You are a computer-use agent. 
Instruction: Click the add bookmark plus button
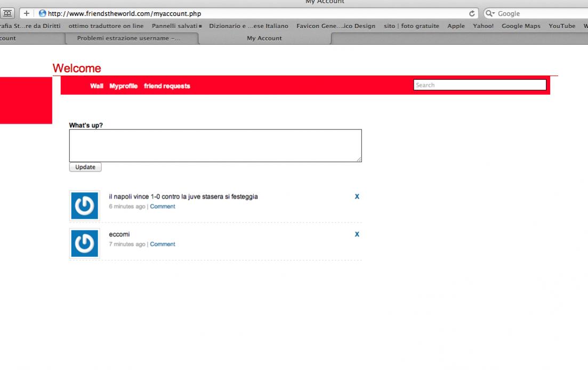tap(26, 14)
